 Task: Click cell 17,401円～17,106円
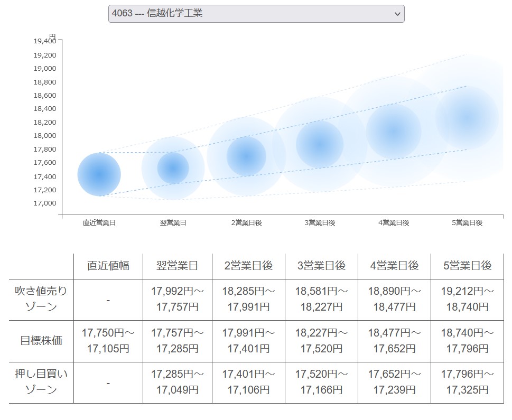tap(248, 382)
